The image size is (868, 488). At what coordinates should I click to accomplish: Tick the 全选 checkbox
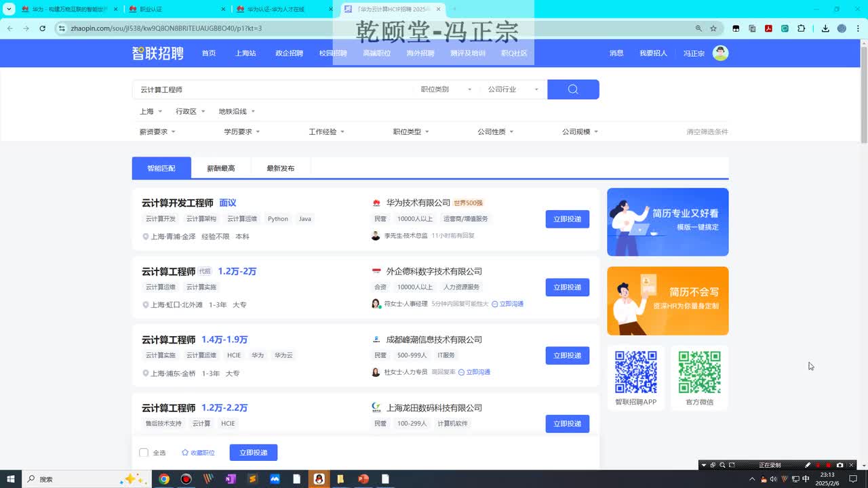[144, 453]
